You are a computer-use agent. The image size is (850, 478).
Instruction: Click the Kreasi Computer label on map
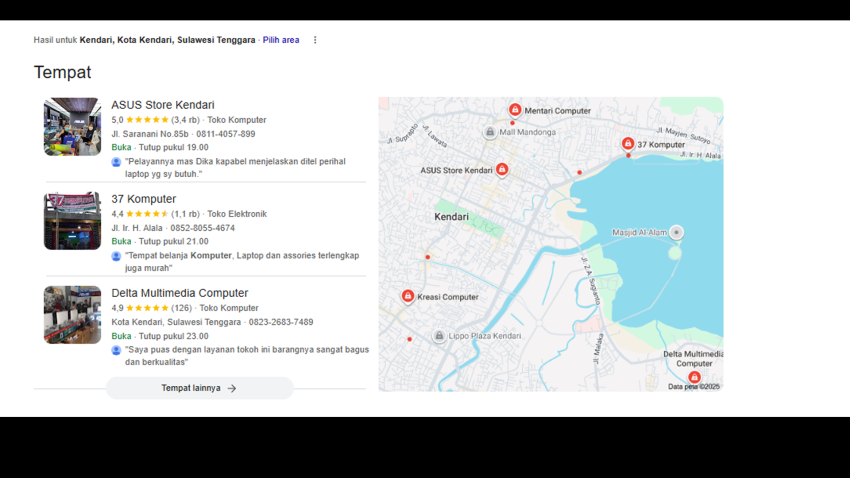click(448, 297)
